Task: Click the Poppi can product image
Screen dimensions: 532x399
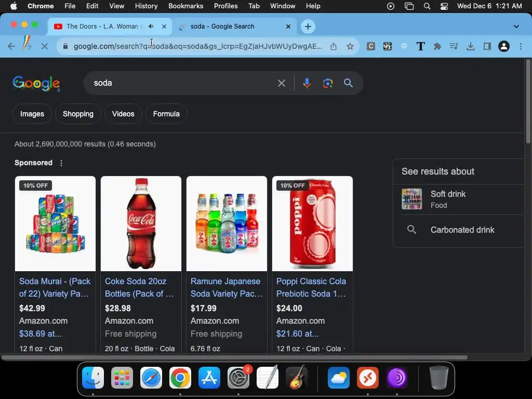Action: [312, 223]
